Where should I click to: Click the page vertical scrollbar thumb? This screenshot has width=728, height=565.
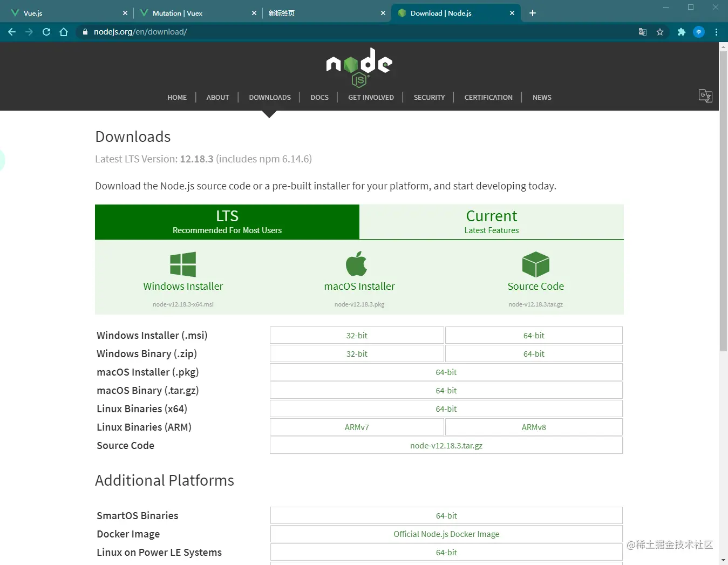[723, 201]
